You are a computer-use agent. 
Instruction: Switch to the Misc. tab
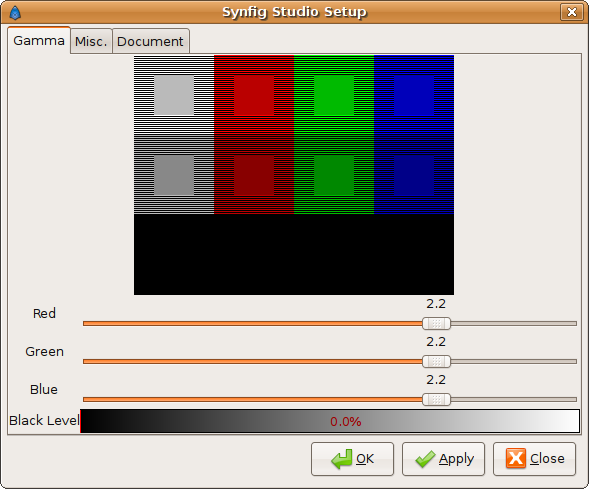[91, 41]
